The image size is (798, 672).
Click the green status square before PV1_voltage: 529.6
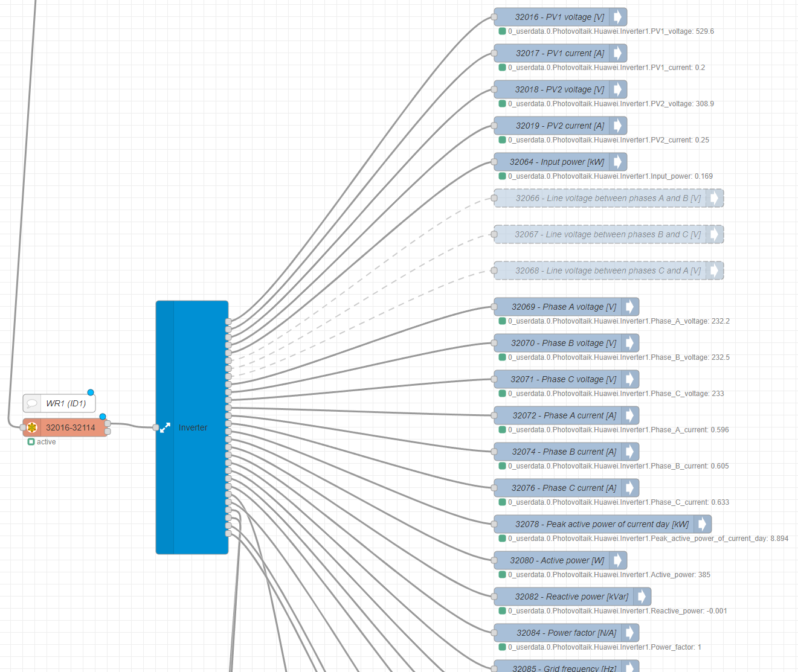[502, 31]
